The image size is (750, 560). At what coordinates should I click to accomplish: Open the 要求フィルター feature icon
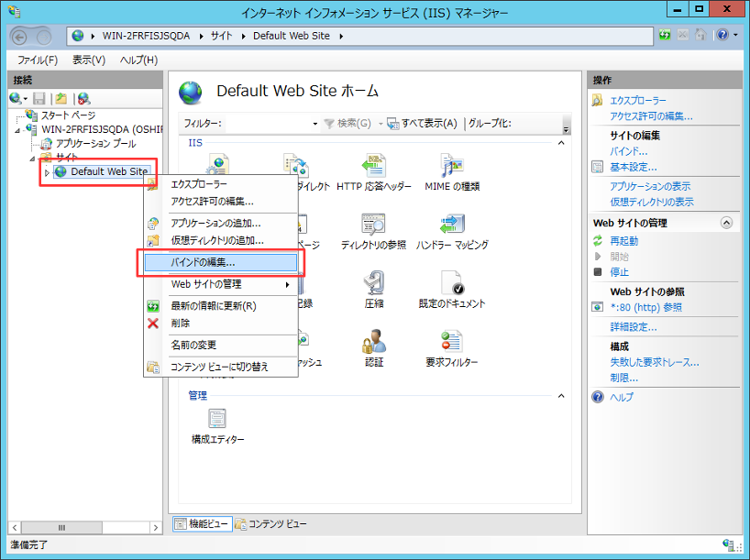tap(452, 348)
